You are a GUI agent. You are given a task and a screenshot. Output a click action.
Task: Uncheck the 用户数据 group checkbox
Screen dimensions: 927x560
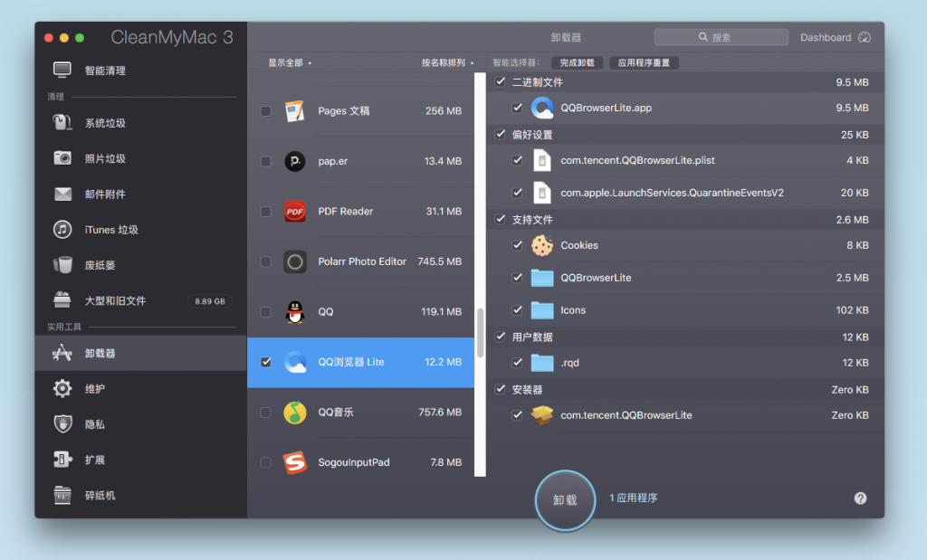500,337
